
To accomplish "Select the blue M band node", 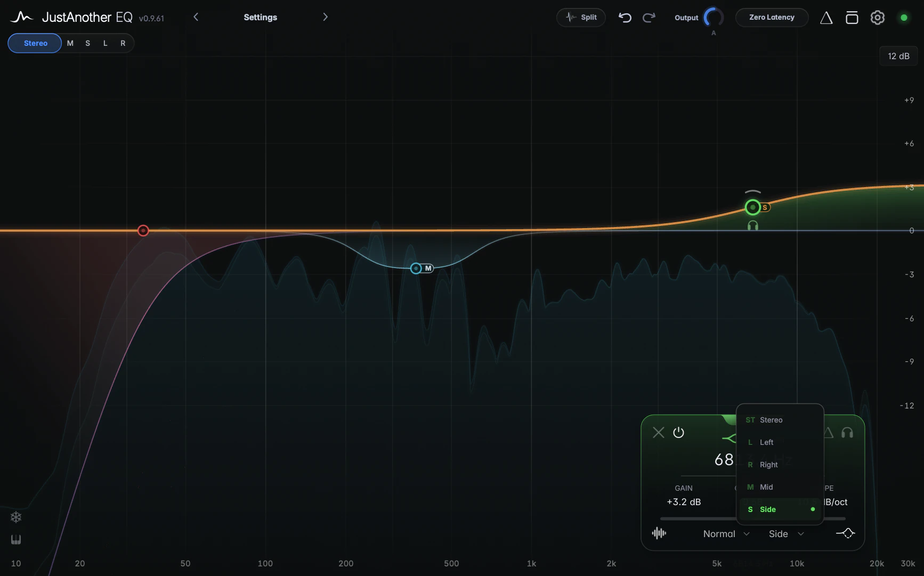I will tap(416, 268).
